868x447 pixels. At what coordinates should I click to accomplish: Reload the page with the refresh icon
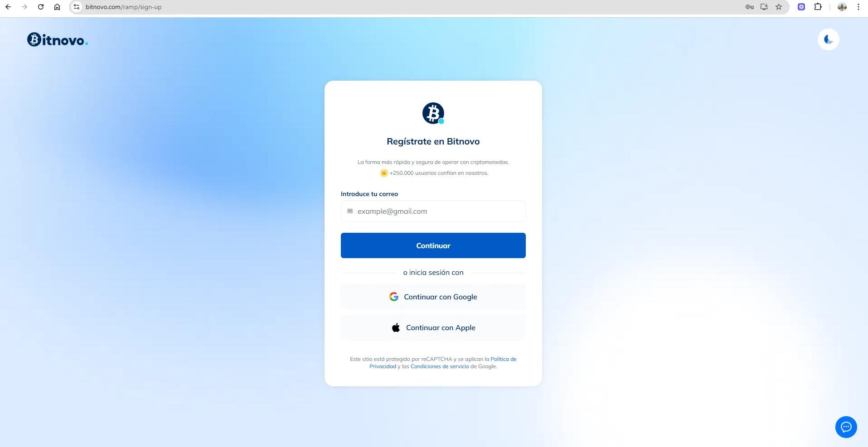click(x=41, y=7)
